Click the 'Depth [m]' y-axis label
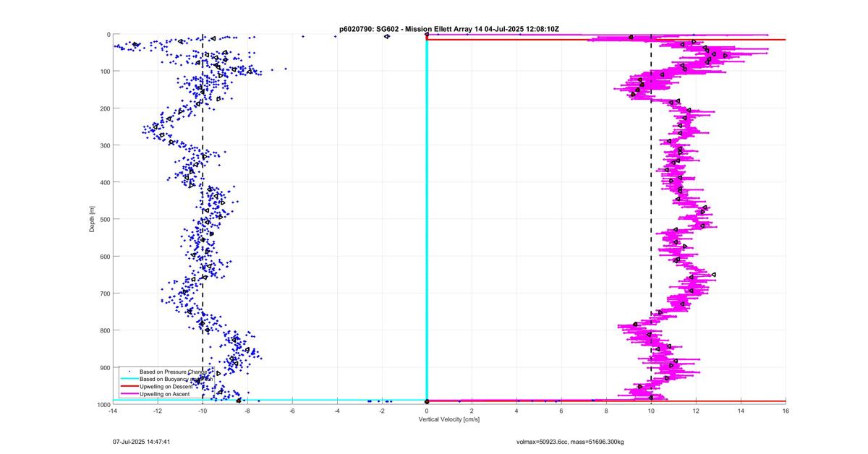This screenshot has width=868, height=454. [x=92, y=219]
